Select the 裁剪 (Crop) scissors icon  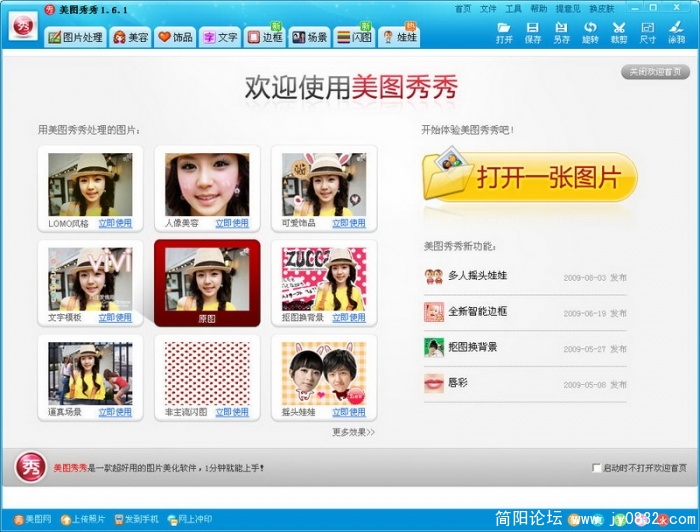(619, 33)
